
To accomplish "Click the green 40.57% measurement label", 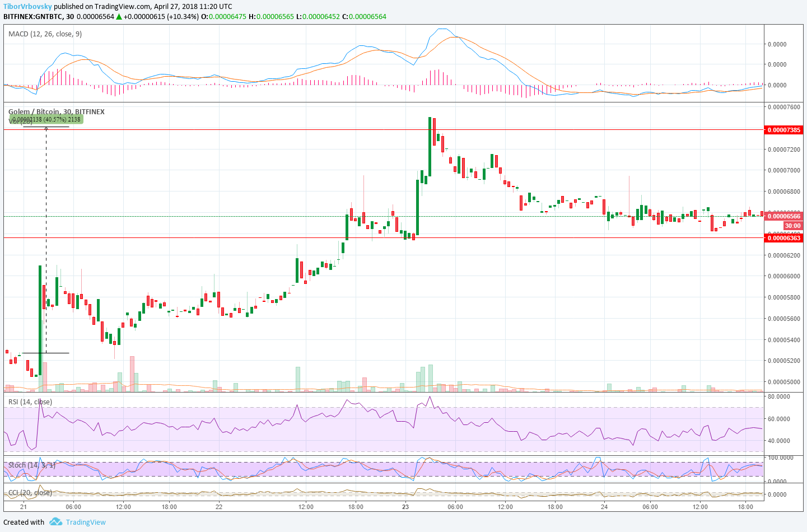I will [46, 119].
